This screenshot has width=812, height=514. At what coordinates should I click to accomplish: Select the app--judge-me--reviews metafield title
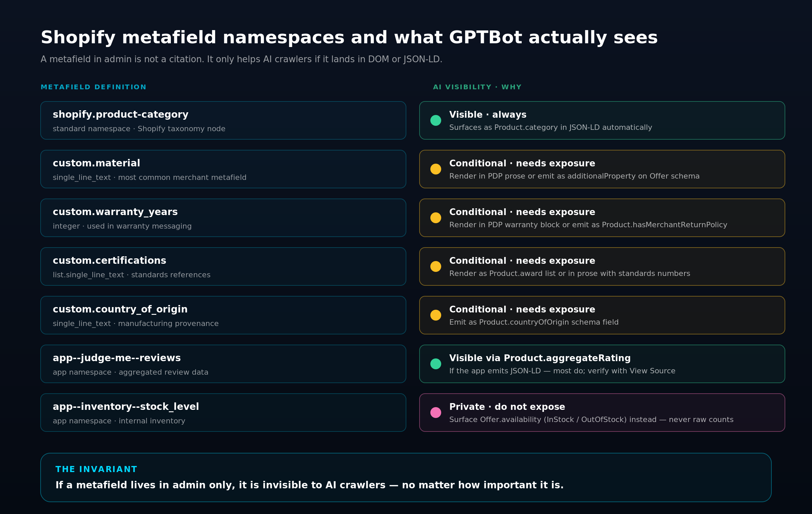(117, 358)
